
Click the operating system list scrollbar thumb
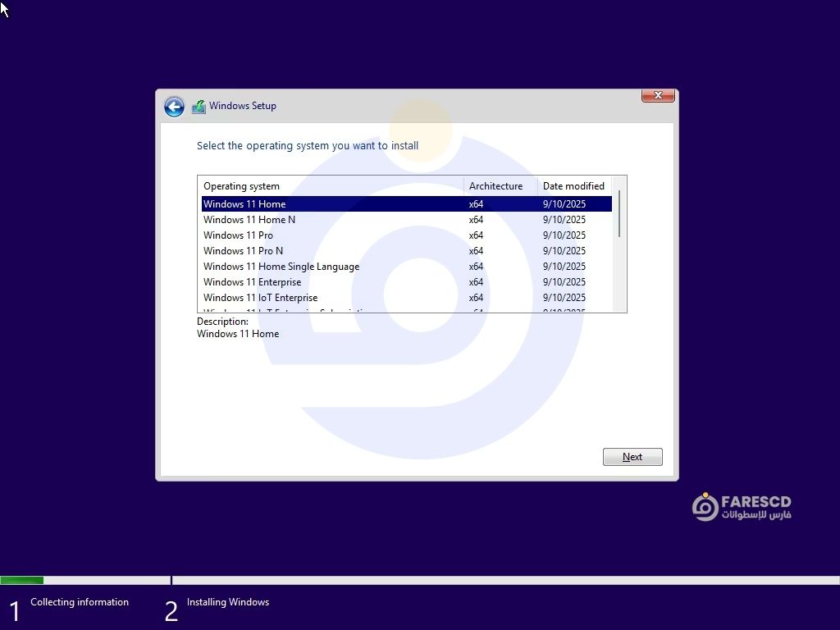coord(619,213)
